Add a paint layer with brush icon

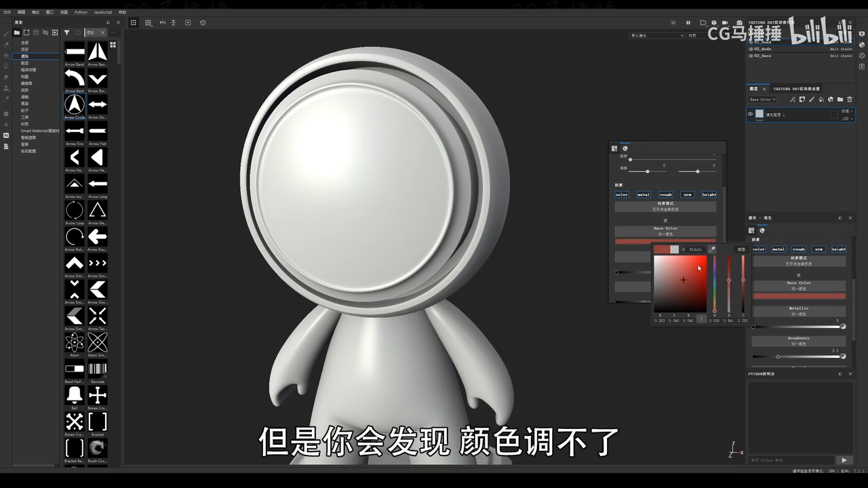tap(812, 100)
